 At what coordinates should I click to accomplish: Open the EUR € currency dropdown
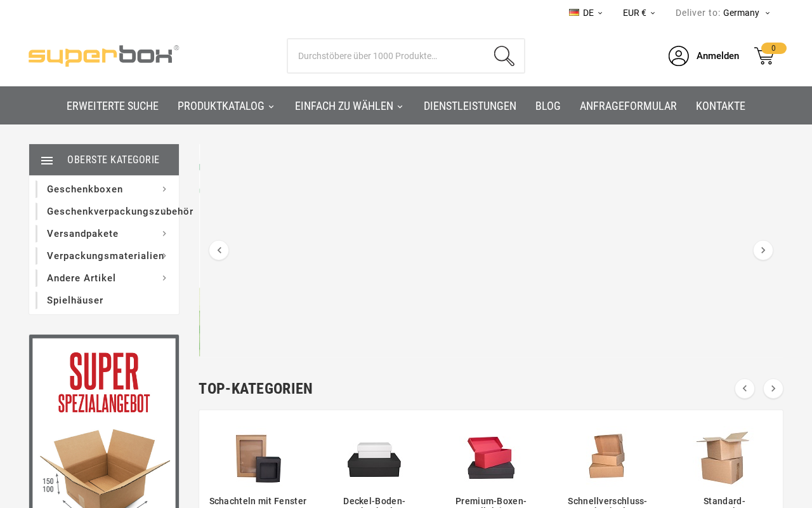(x=639, y=13)
